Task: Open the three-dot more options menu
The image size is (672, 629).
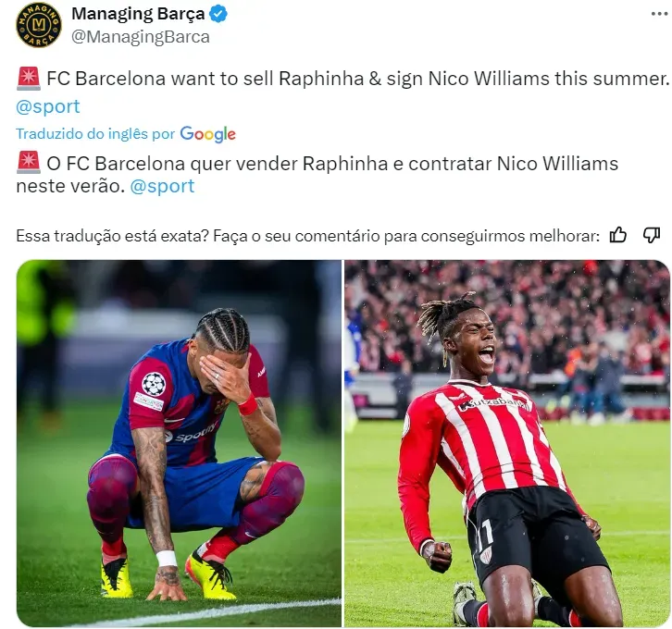Action: tap(659, 14)
